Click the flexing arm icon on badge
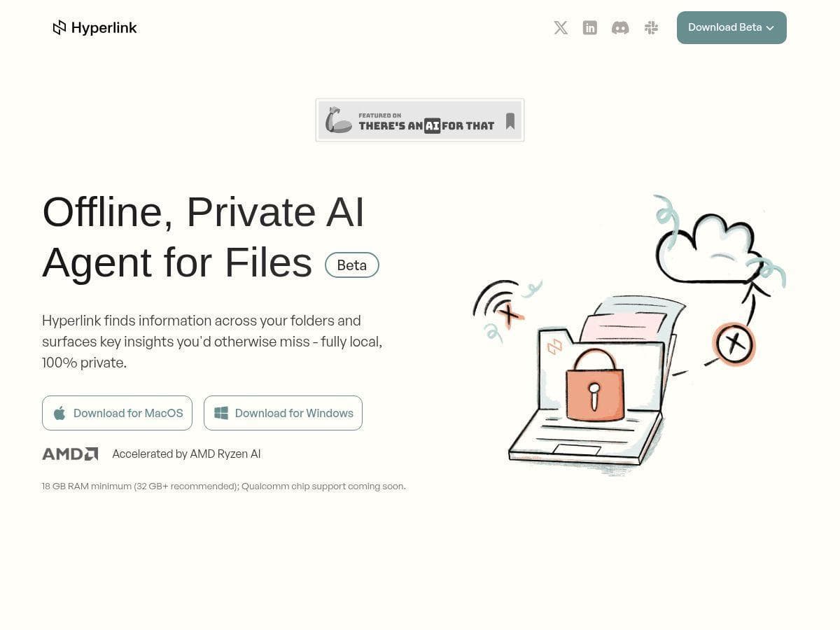The image size is (840, 630). click(x=339, y=120)
